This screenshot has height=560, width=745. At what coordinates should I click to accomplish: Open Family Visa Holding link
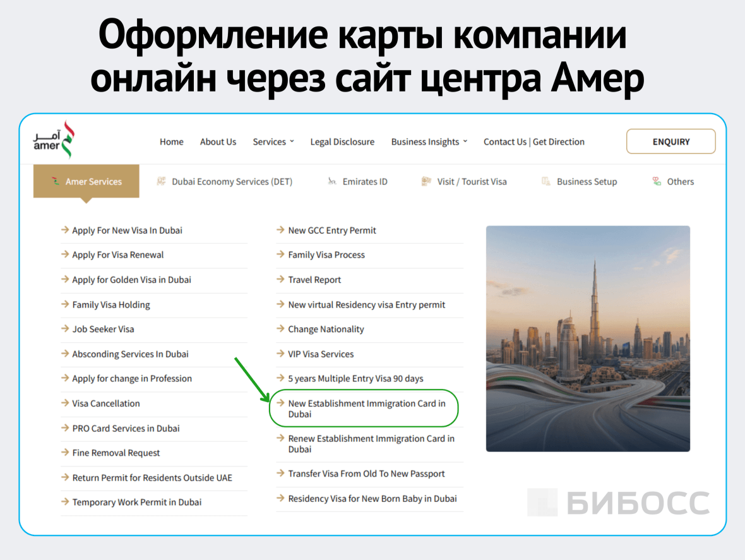pos(111,304)
